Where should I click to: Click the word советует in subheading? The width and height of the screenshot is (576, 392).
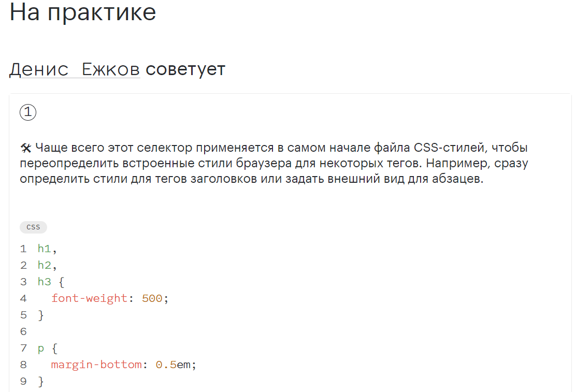(x=185, y=69)
